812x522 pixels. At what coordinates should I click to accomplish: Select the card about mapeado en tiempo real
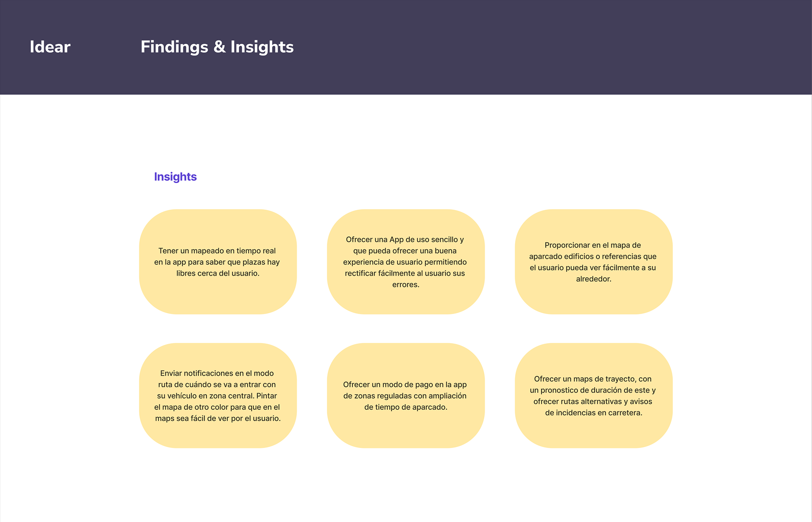(218, 262)
